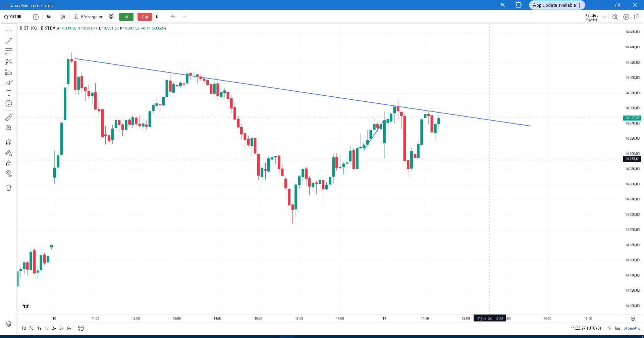Viewport: 644px width, 338px height.
Task: Pick the ruler measure tool
Action: [9, 117]
